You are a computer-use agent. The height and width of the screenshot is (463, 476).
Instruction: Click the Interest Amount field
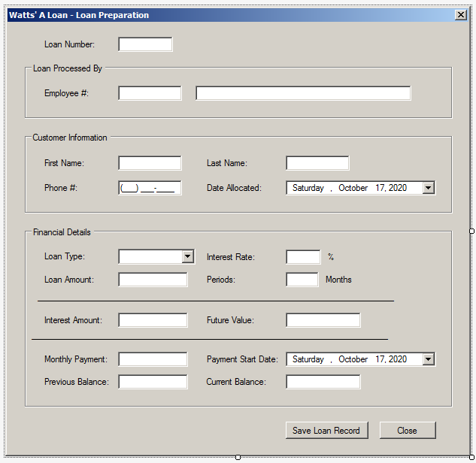(x=153, y=320)
